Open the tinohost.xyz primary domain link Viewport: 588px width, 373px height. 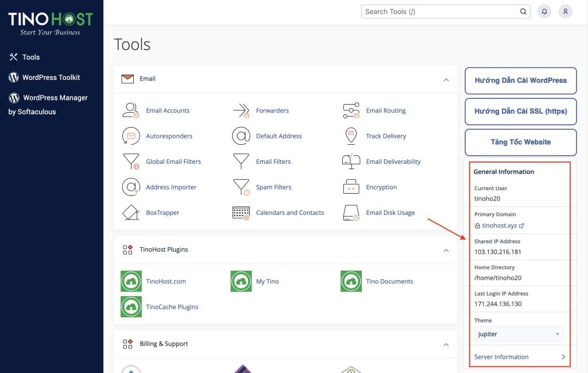(x=499, y=225)
